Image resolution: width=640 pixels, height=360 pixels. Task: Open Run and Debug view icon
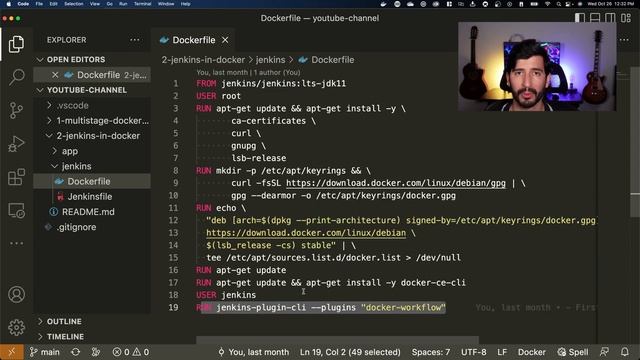pyautogui.click(x=16, y=144)
